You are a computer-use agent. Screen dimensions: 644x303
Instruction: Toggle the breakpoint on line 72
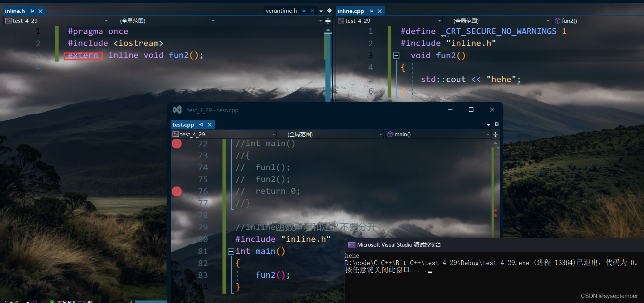pos(177,144)
